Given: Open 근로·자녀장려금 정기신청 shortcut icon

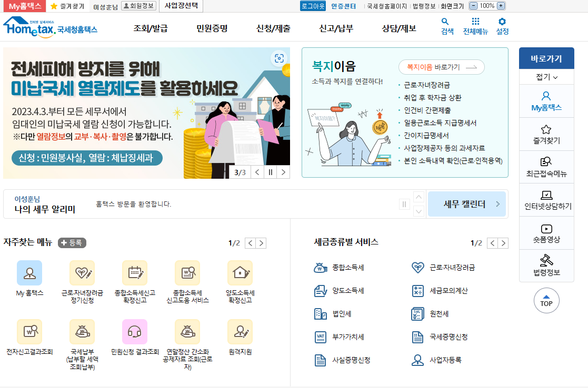Looking at the screenshot, I should [82, 273].
